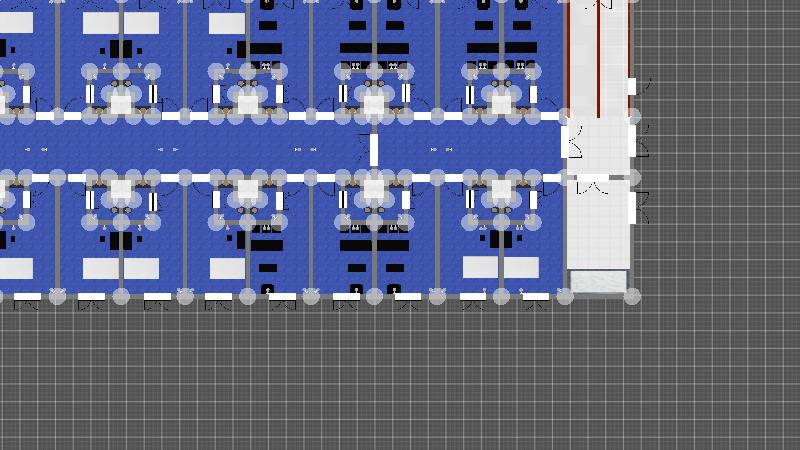The width and height of the screenshot is (800, 450).
Task: Select the rightmost white desk in the bottom row
Action: point(522,267)
